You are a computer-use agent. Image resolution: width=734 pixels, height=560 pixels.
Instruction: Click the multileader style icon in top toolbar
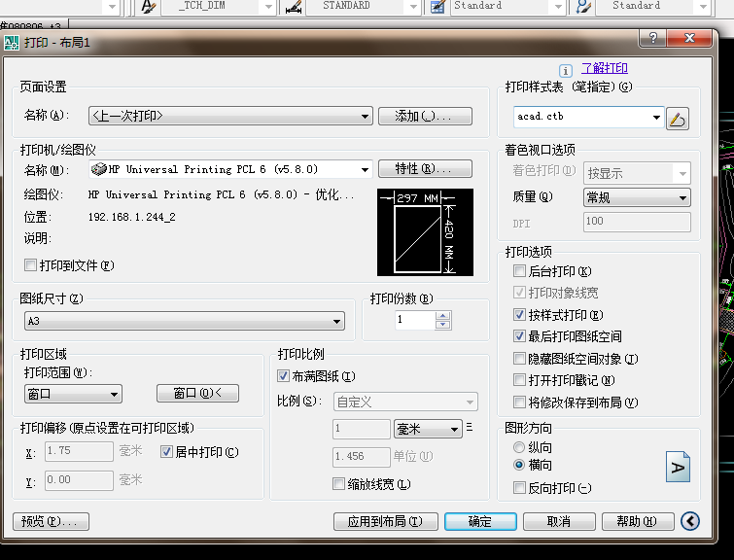pos(583,7)
